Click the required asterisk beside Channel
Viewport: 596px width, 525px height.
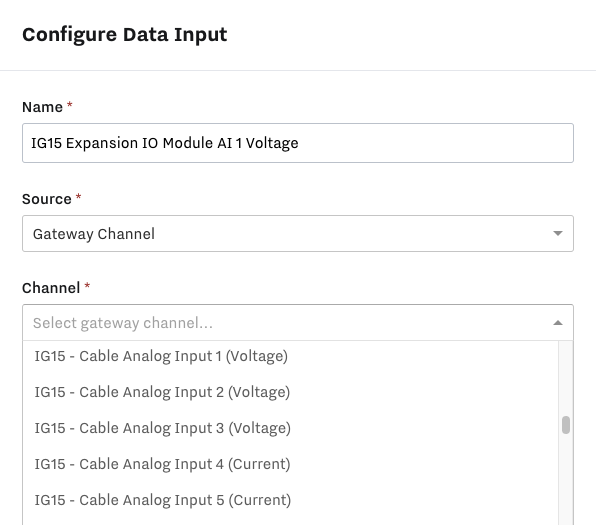click(x=87, y=285)
